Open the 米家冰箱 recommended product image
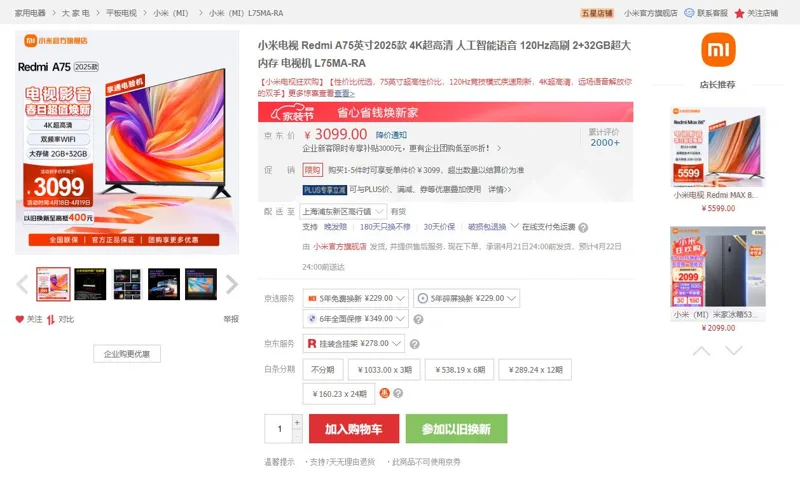800x477 pixels. click(x=718, y=267)
